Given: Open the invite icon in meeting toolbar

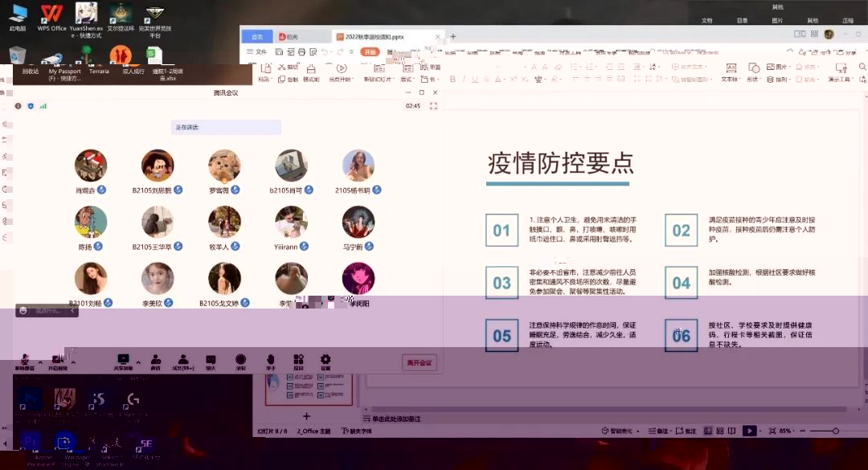Looking at the screenshot, I should (156, 362).
